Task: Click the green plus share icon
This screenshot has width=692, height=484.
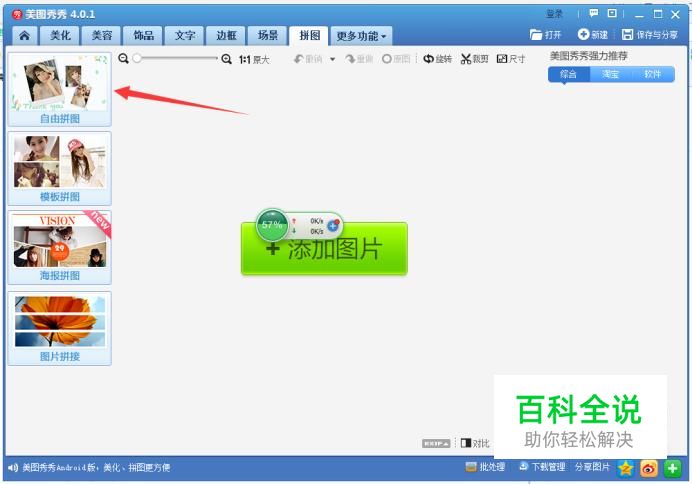Action: click(673, 468)
